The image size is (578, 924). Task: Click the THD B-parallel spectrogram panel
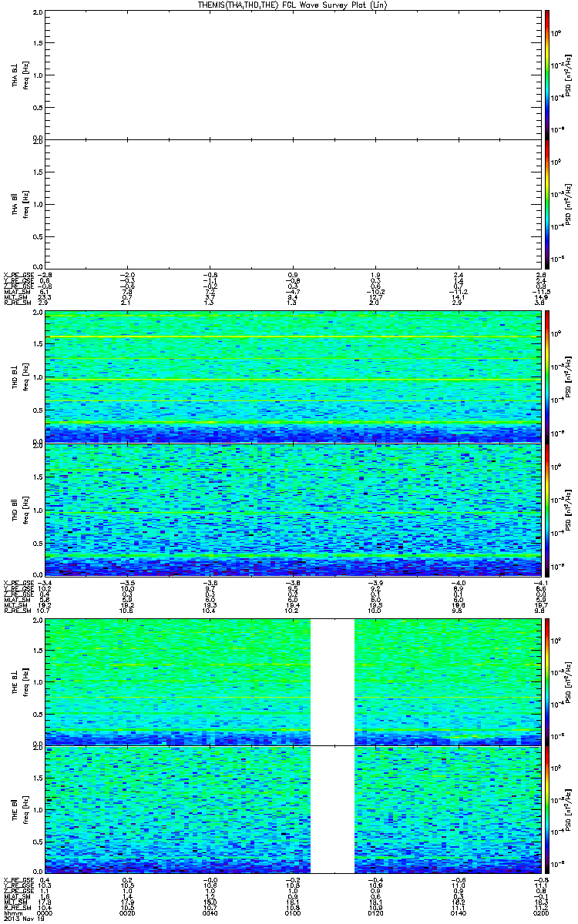pyautogui.click(x=292, y=509)
